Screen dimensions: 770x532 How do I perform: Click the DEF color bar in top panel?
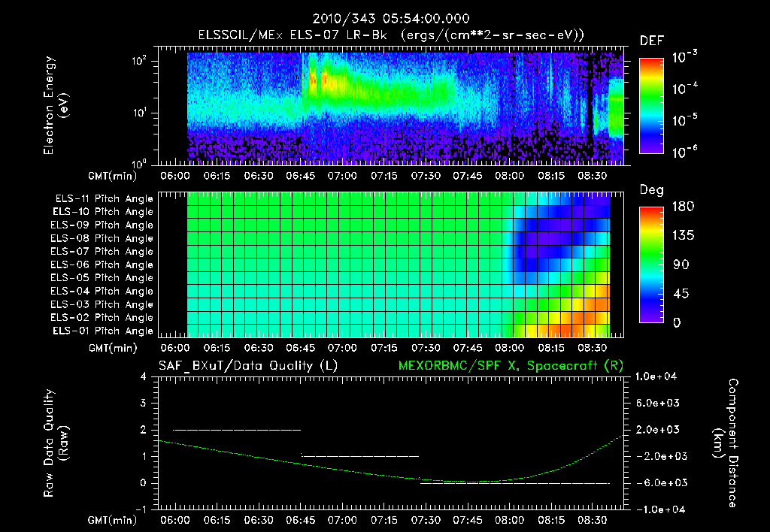[651, 106]
